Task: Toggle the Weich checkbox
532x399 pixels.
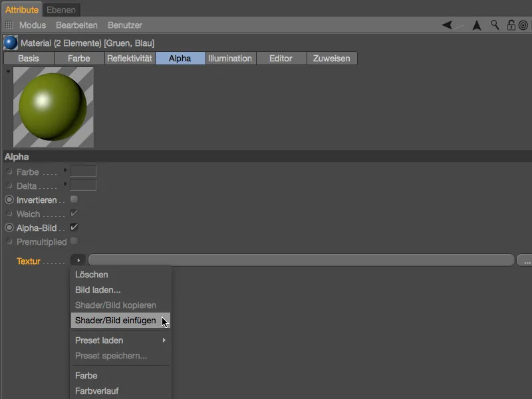Action: point(74,213)
